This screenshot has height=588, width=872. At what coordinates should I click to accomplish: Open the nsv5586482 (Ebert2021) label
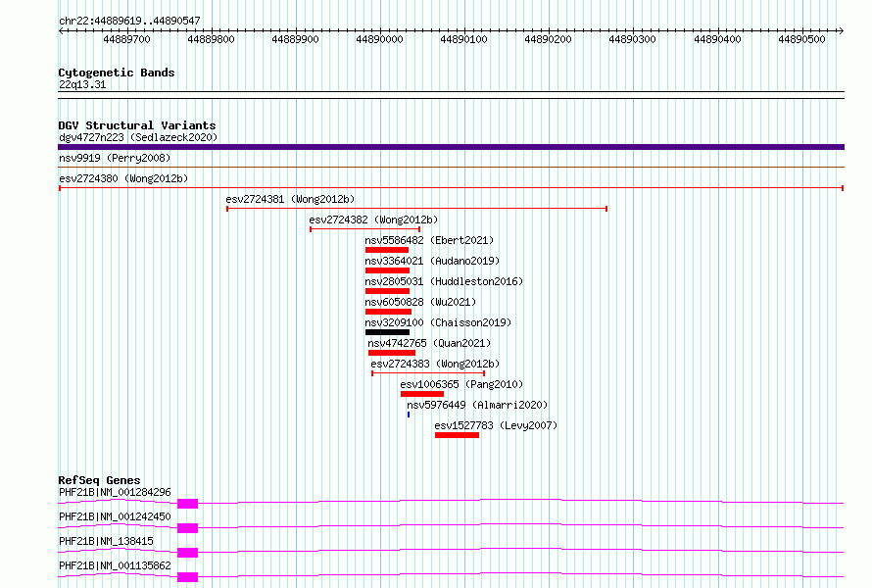click(x=429, y=240)
